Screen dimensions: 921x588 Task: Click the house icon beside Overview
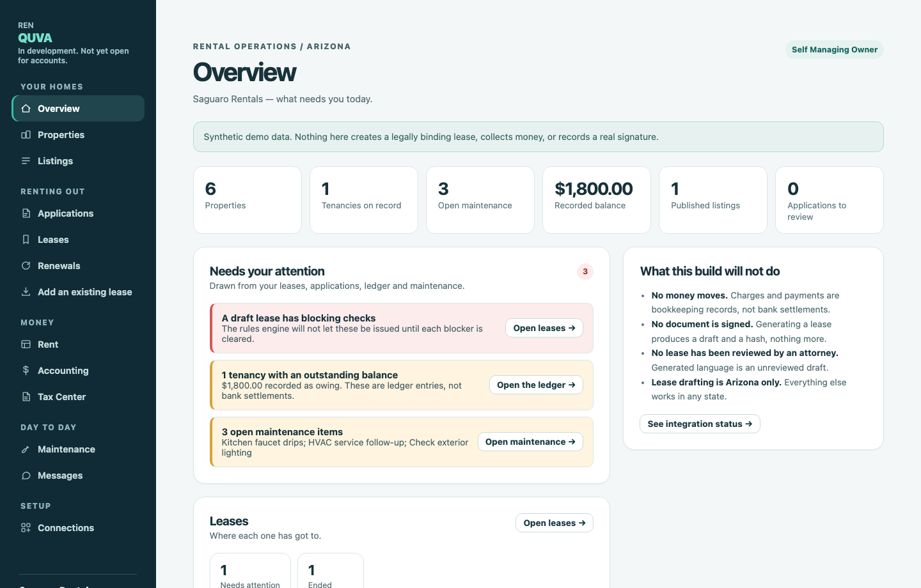click(26, 109)
